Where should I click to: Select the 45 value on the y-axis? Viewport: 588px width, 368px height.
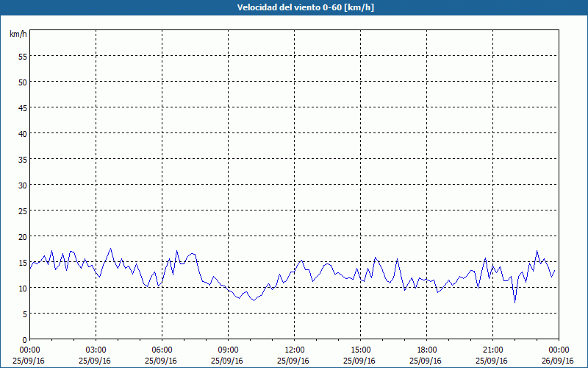tap(23, 109)
